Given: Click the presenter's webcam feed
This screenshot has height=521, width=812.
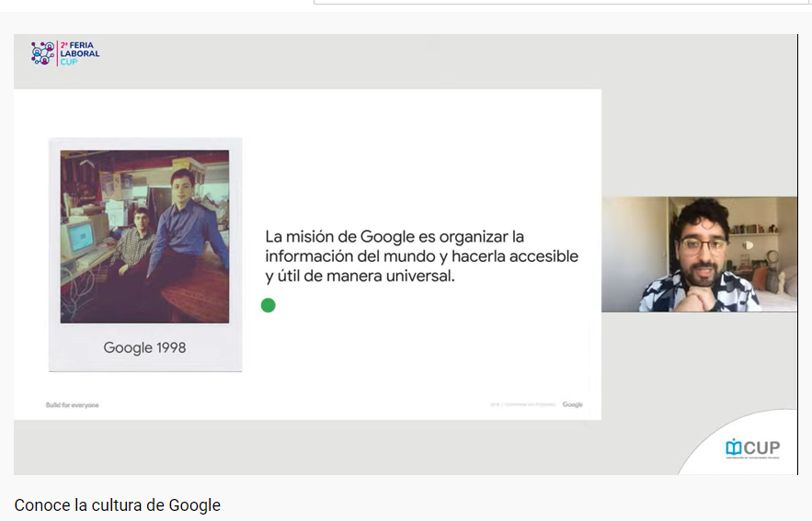Looking at the screenshot, I should pos(699,255).
